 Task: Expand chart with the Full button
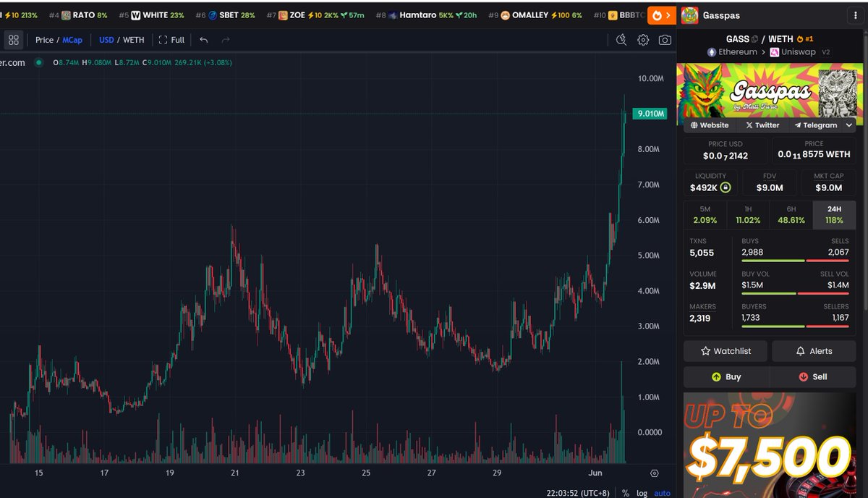(171, 40)
